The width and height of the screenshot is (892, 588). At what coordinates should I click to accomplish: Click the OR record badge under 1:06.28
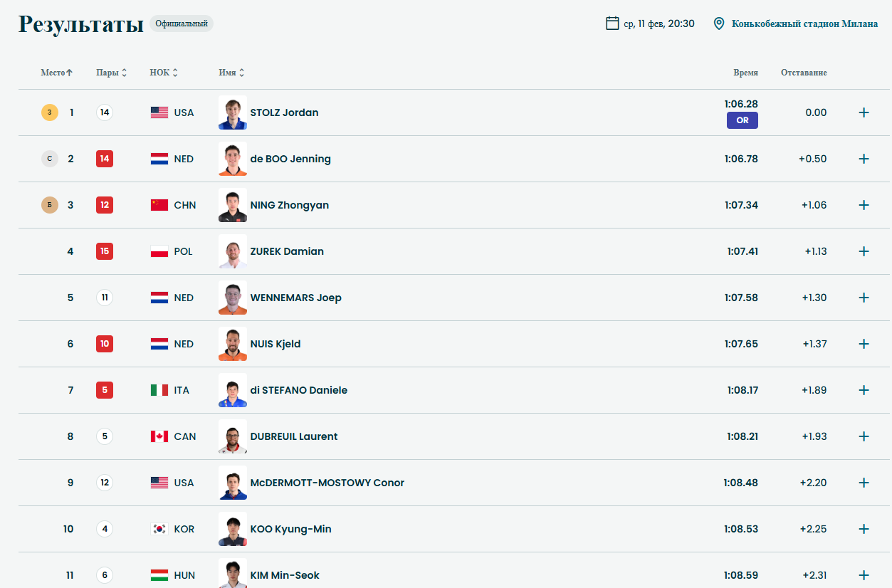click(x=743, y=120)
